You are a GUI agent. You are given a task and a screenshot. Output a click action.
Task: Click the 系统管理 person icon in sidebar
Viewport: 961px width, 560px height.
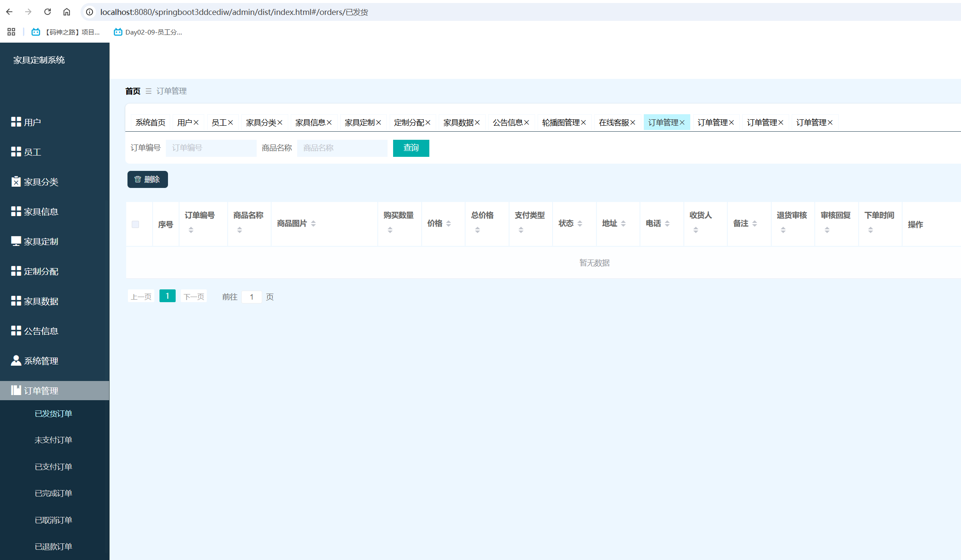(x=16, y=361)
